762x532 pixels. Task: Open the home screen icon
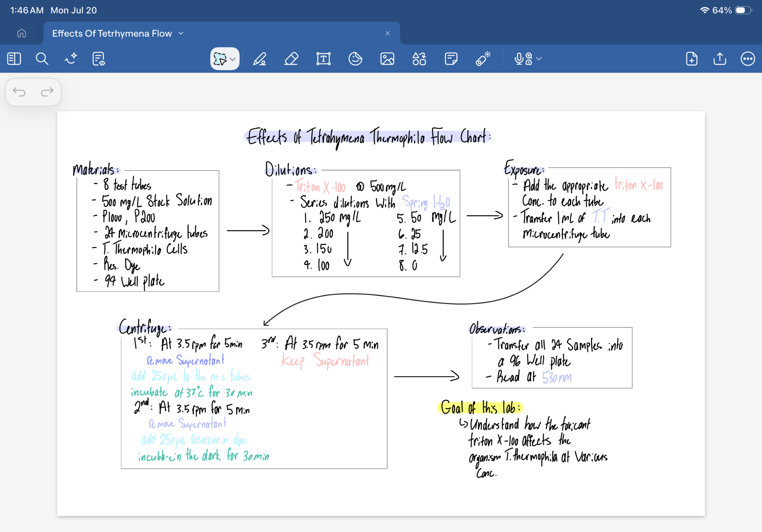point(22,33)
